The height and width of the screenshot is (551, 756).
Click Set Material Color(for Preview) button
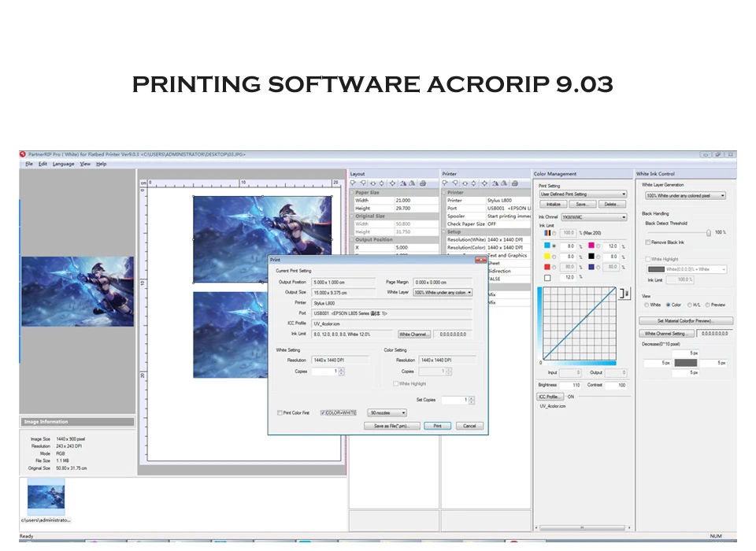pos(686,320)
